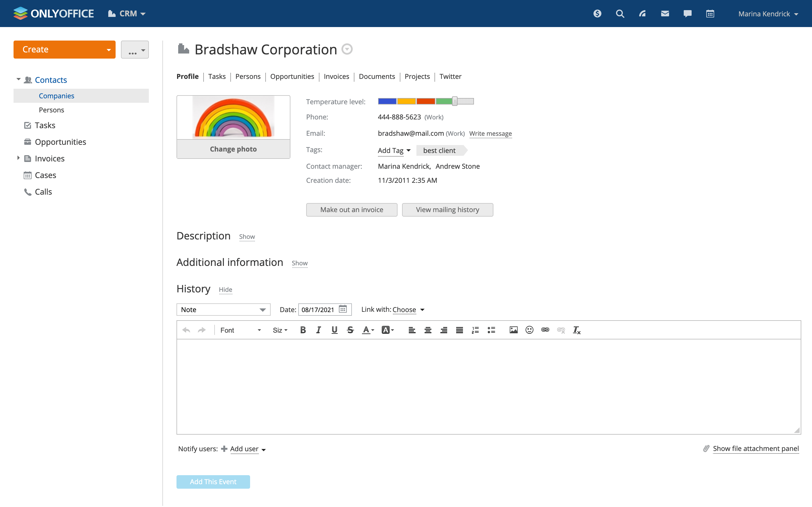The width and height of the screenshot is (812, 507).
Task: Click the insert link icon
Action: [545, 330]
